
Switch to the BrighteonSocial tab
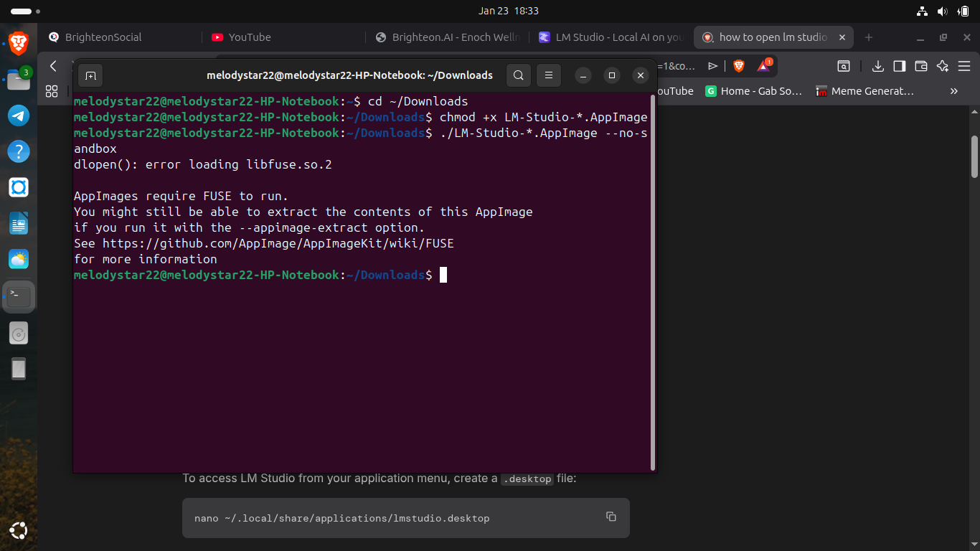pos(103,37)
